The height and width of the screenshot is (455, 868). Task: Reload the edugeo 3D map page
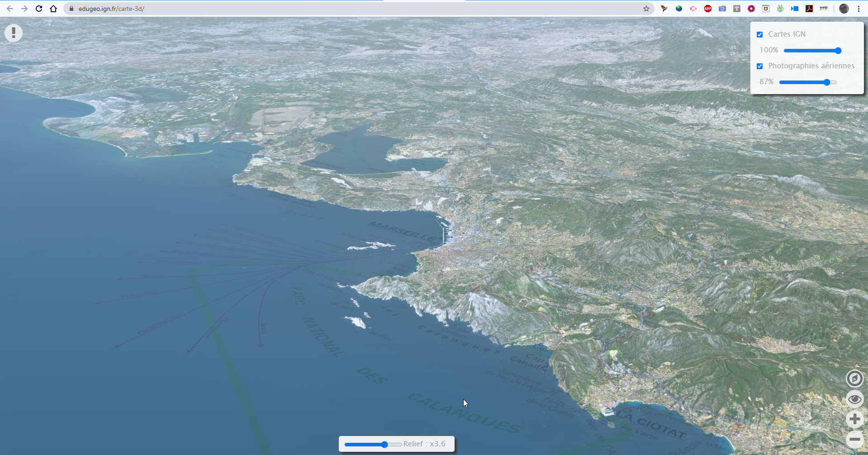[39, 8]
